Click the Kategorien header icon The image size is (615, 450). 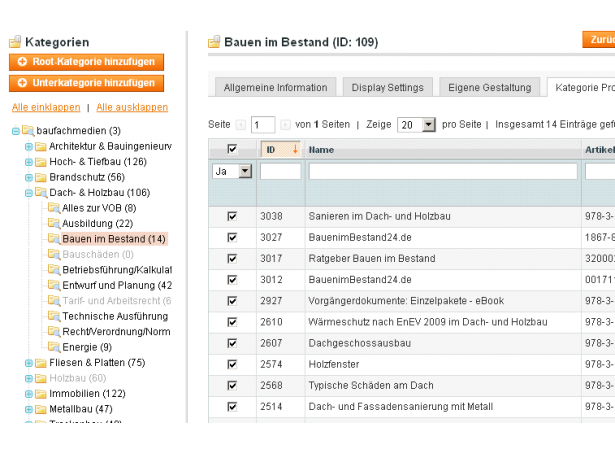click(15, 42)
